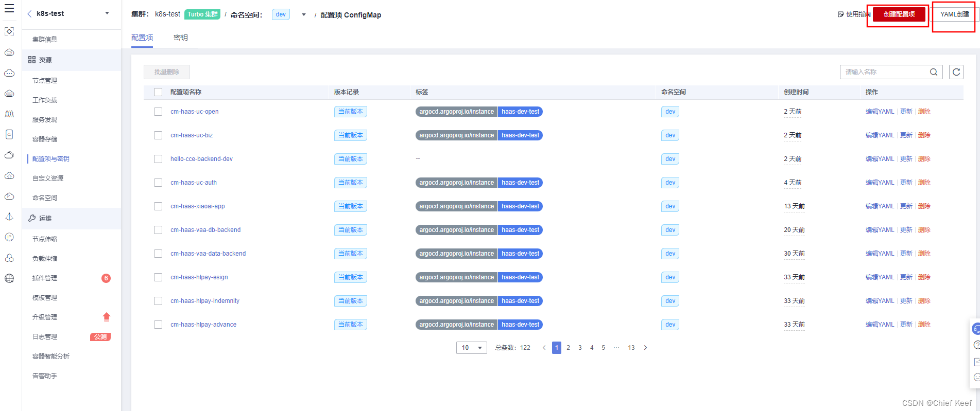Select the hello-cce-backend-dev row checkbox
Screen dimensions: 980x411
click(x=158, y=159)
